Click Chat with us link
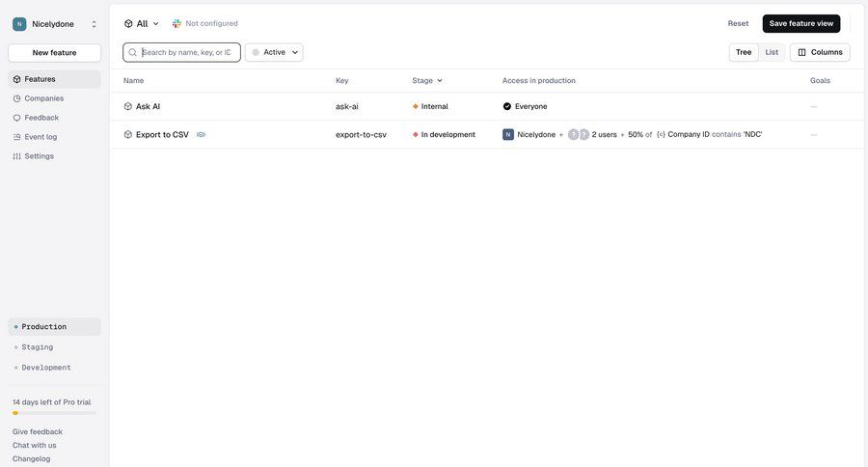 (35, 446)
